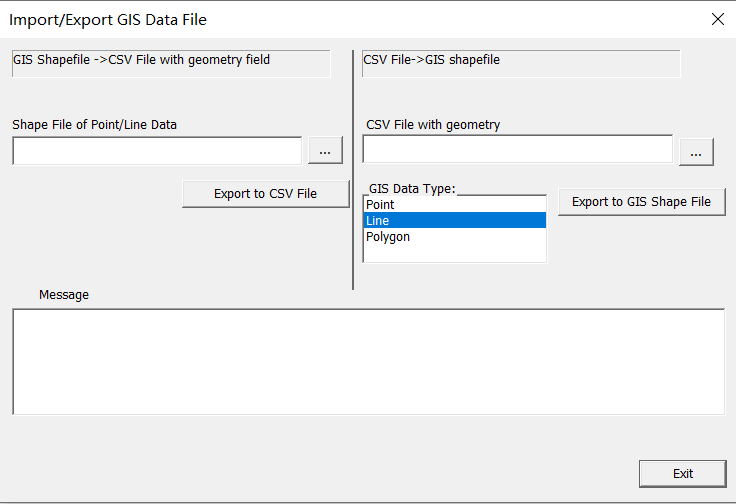736x504 pixels.
Task: Click the CSV File with geometry label
Action: 433,124
